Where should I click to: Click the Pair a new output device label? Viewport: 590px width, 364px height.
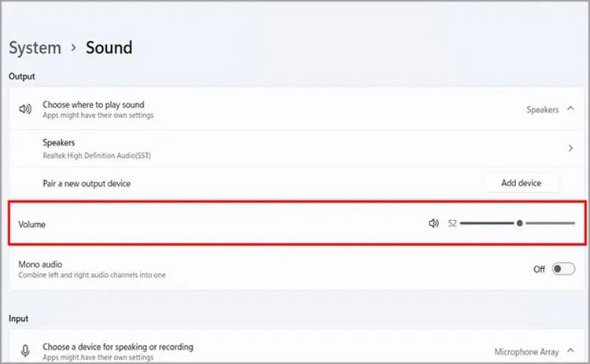[87, 183]
